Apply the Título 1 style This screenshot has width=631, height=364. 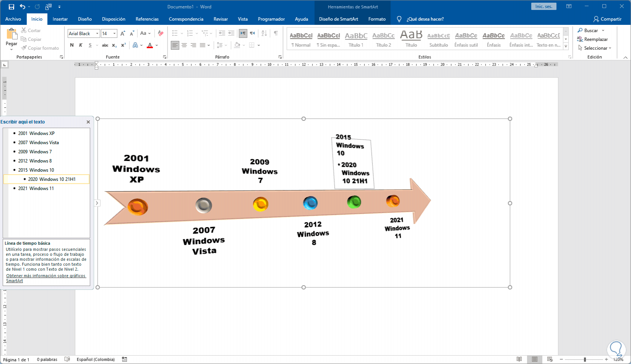click(x=356, y=40)
